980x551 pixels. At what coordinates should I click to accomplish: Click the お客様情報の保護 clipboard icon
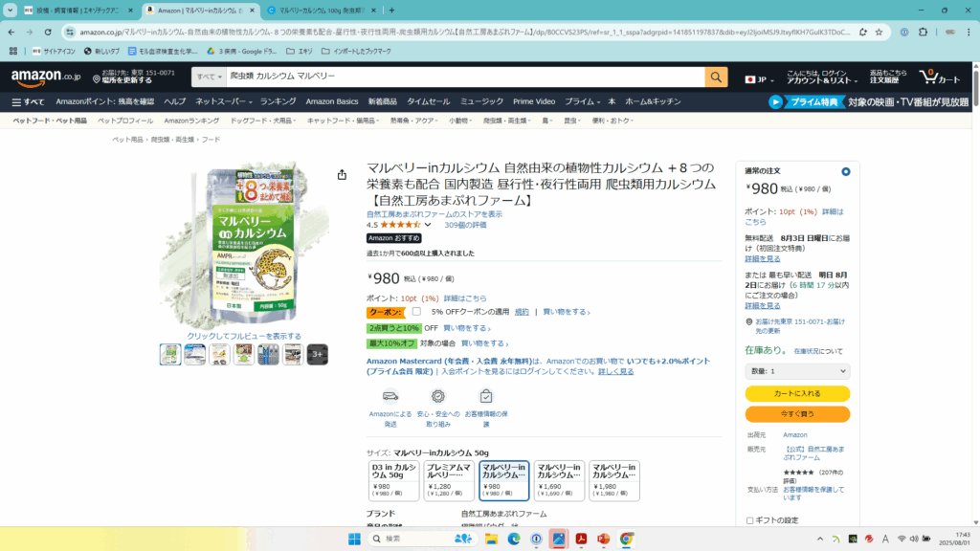(x=485, y=395)
